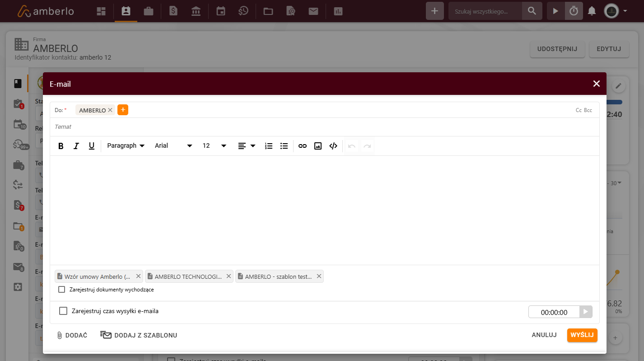Check Zarejestruj czas wysyłki e-maila

63,311
